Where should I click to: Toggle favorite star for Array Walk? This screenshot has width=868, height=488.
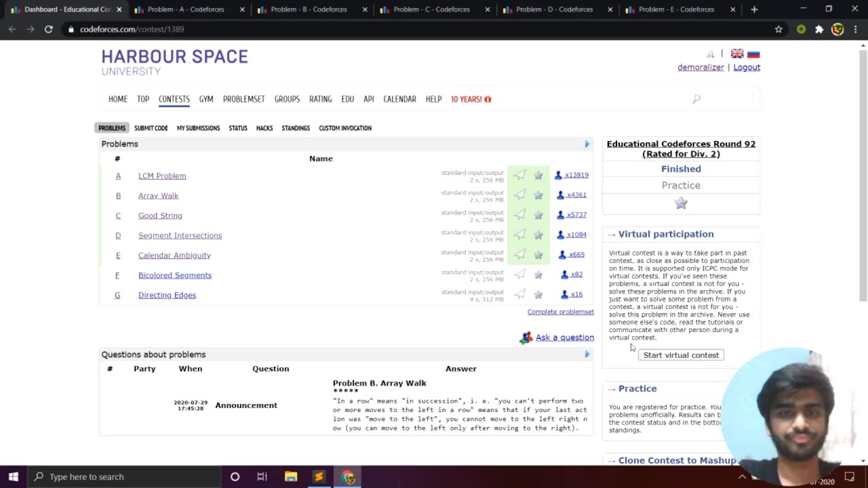pyautogui.click(x=538, y=195)
